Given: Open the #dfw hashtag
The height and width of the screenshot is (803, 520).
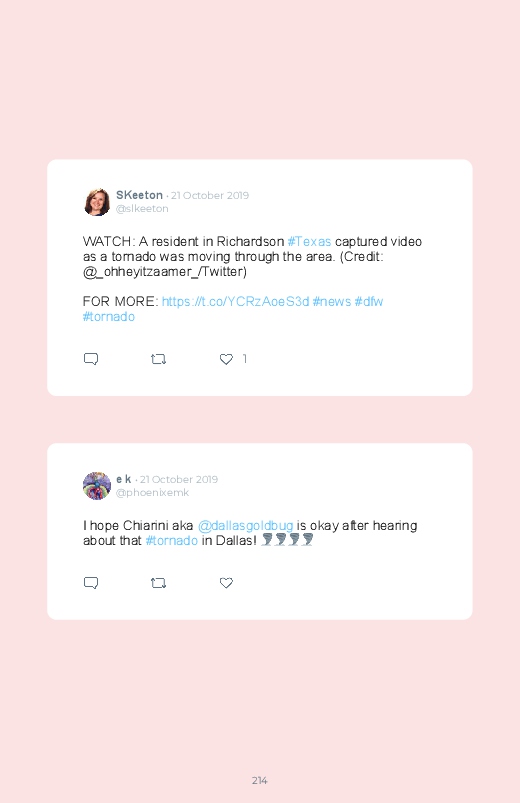Looking at the screenshot, I should pyautogui.click(x=369, y=302).
